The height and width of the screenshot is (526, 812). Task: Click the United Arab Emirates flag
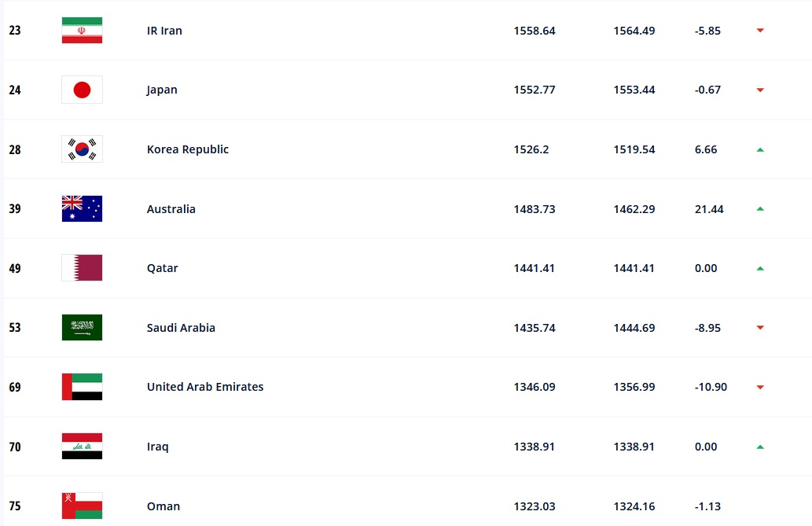[82, 387]
